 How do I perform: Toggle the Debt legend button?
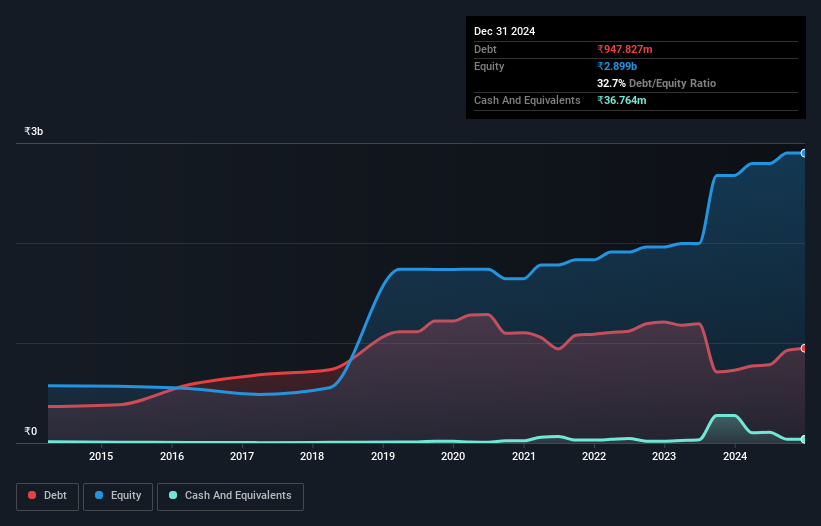(47, 496)
